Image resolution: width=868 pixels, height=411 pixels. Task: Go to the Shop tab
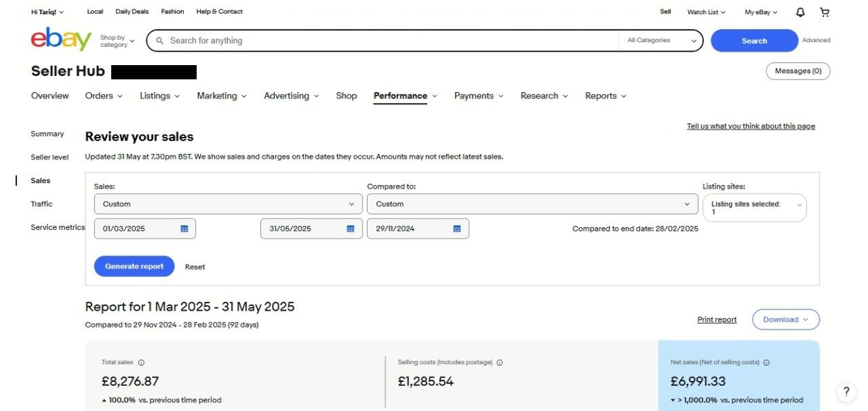347,96
